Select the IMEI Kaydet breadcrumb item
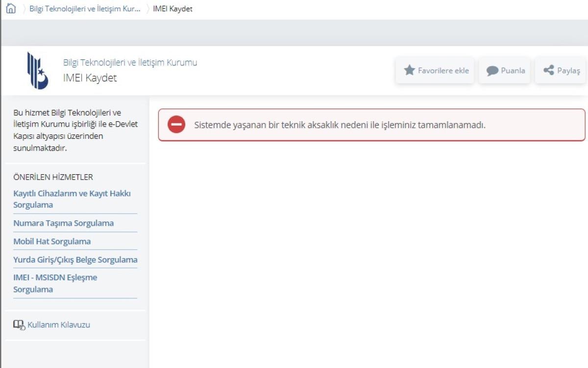Viewport: 588px width, 368px height. [172, 9]
